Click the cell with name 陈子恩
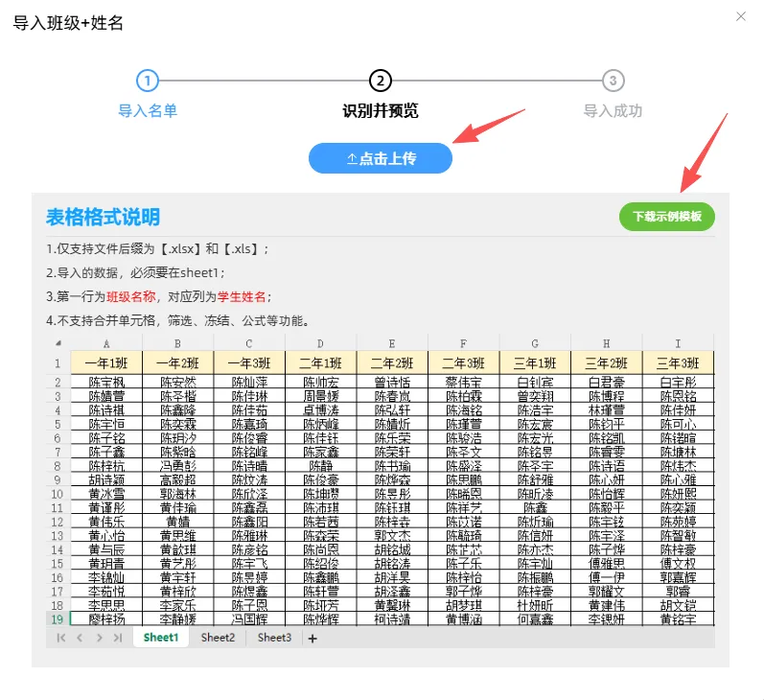 click(249, 605)
